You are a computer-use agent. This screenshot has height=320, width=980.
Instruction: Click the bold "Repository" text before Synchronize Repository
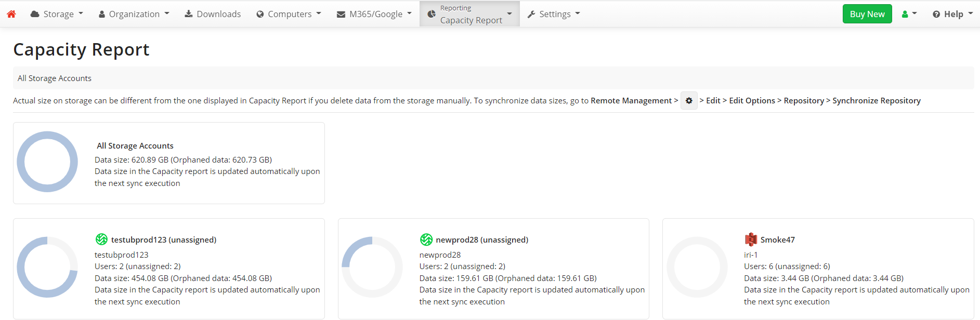coord(804,101)
